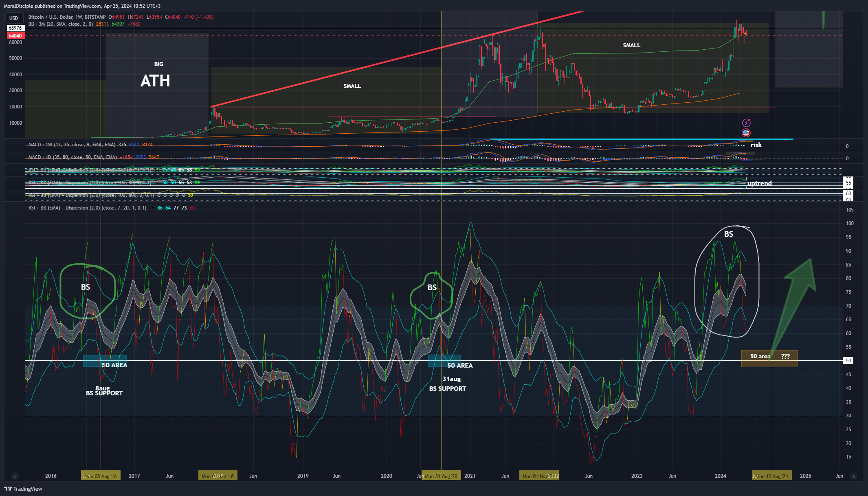The width and height of the screenshot is (868, 496).
Task: Select the BB · 3M indicator legend
Action: point(61,24)
